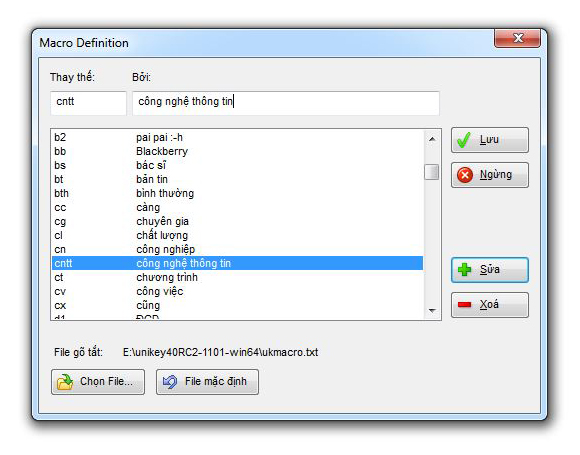Screen dimensions: 580x455
Task: Select the cg macro row
Action: point(237,222)
